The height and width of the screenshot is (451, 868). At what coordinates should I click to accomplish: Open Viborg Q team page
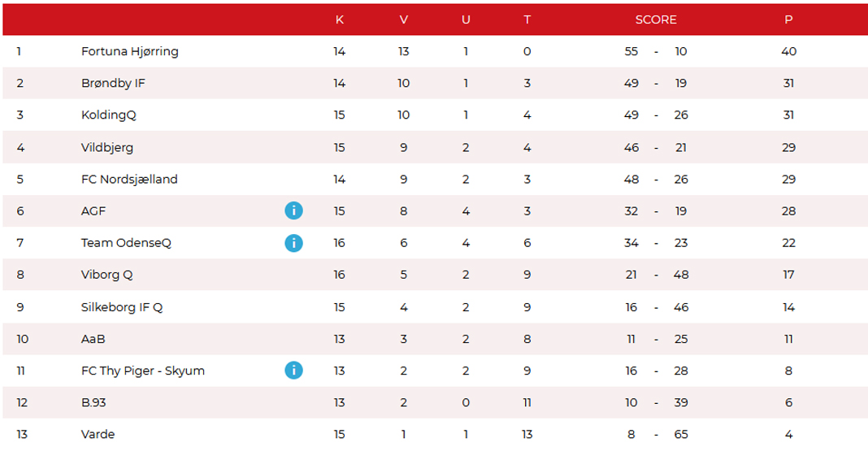pyautogui.click(x=106, y=275)
